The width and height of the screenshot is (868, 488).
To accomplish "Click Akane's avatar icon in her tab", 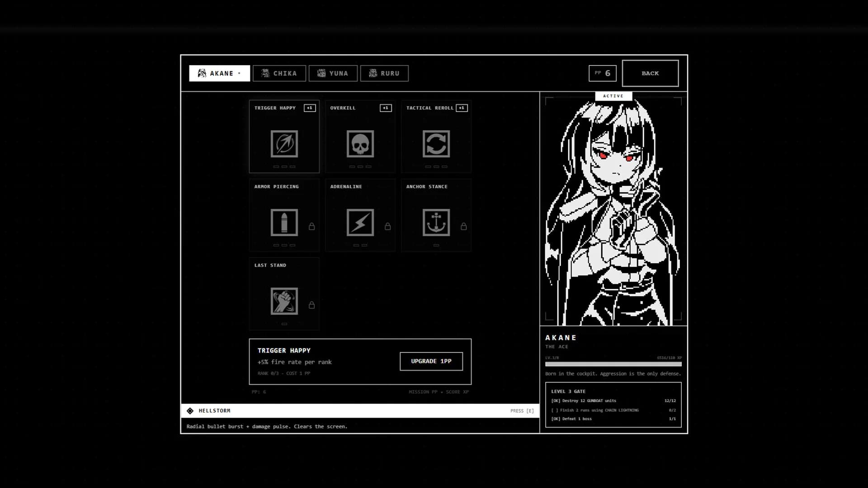I will click(202, 73).
